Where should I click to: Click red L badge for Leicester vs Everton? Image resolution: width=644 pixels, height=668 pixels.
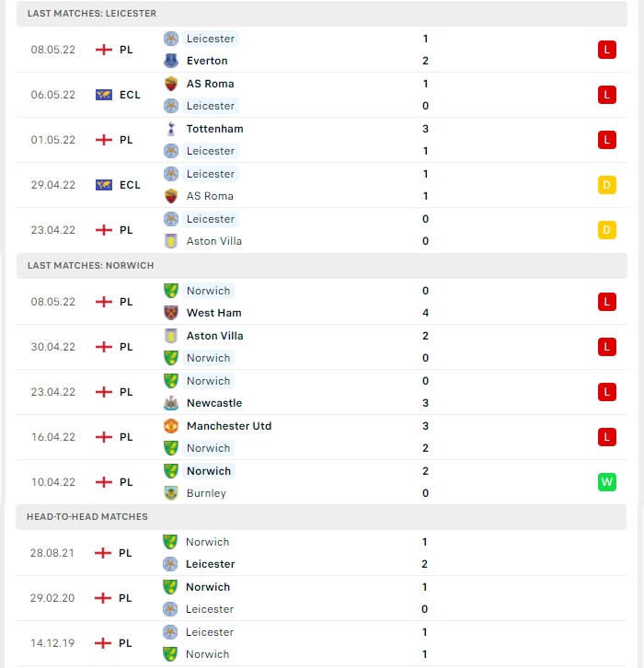607,50
